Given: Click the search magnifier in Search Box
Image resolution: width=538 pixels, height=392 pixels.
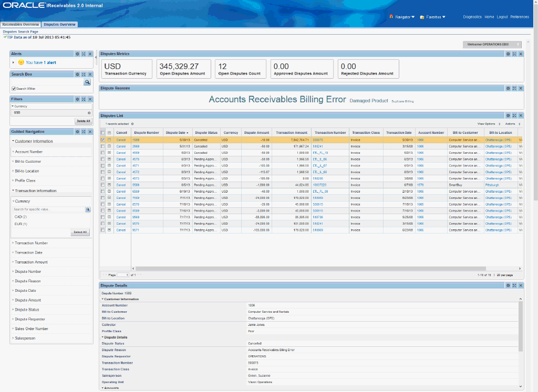Looking at the screenshot, I should (87, 82).
